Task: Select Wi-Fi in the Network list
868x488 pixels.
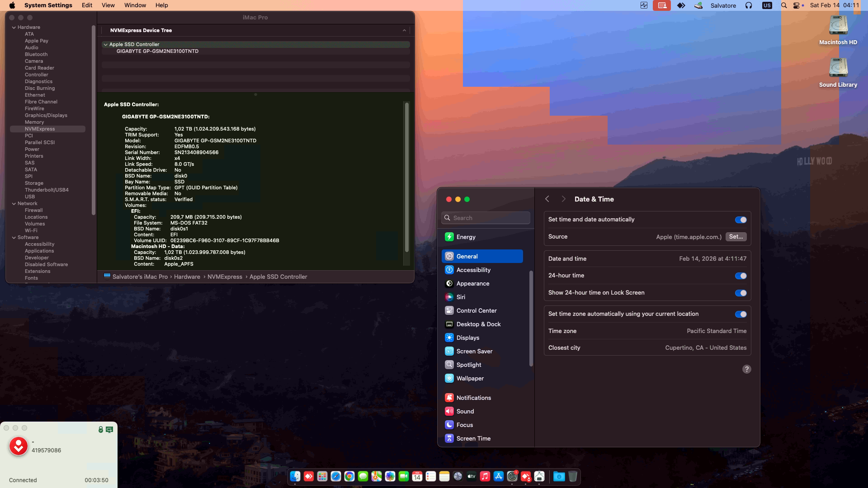Action: [31, 230]
